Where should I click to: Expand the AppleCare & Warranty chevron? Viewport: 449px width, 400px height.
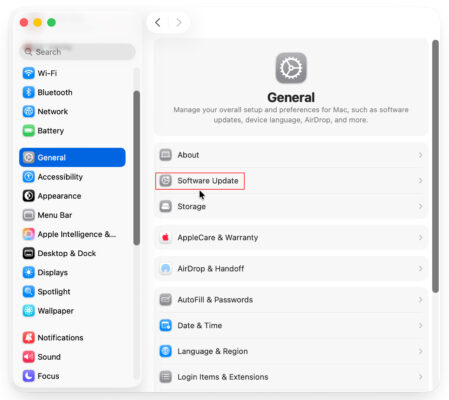pyautogui.click(x=420, y=237)
